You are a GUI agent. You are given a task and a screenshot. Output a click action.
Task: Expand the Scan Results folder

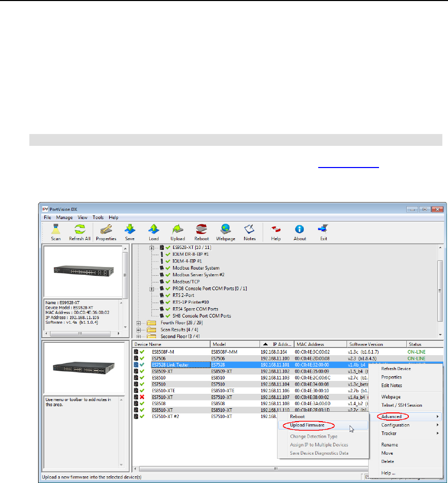[x=139, y=330]
